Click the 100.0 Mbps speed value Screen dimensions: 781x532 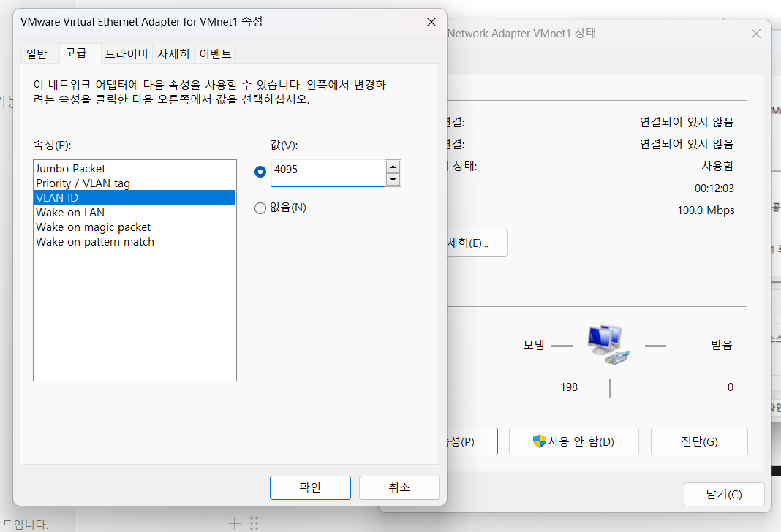pyautogui.click(x=706, y=210)
